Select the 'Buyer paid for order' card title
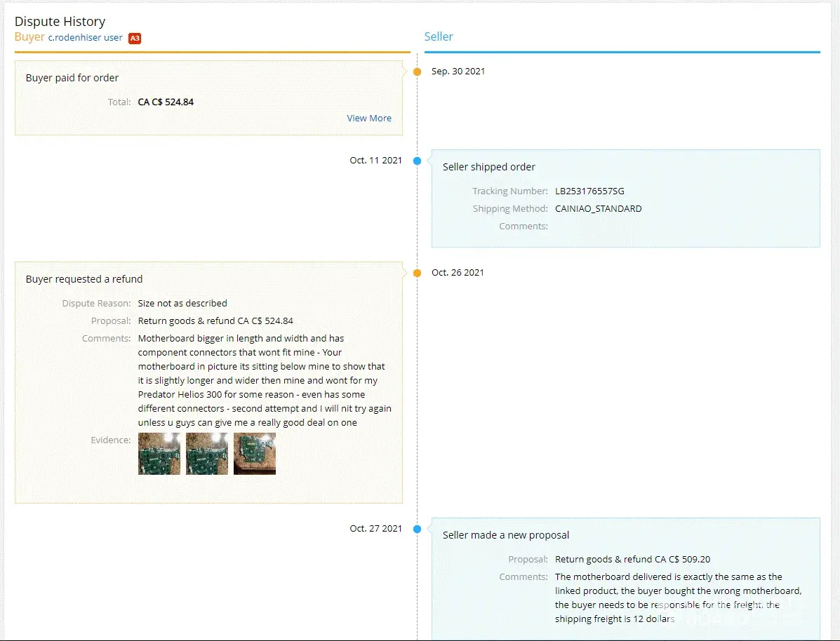This screenshot has width=840, height=641. pos(72,78)
